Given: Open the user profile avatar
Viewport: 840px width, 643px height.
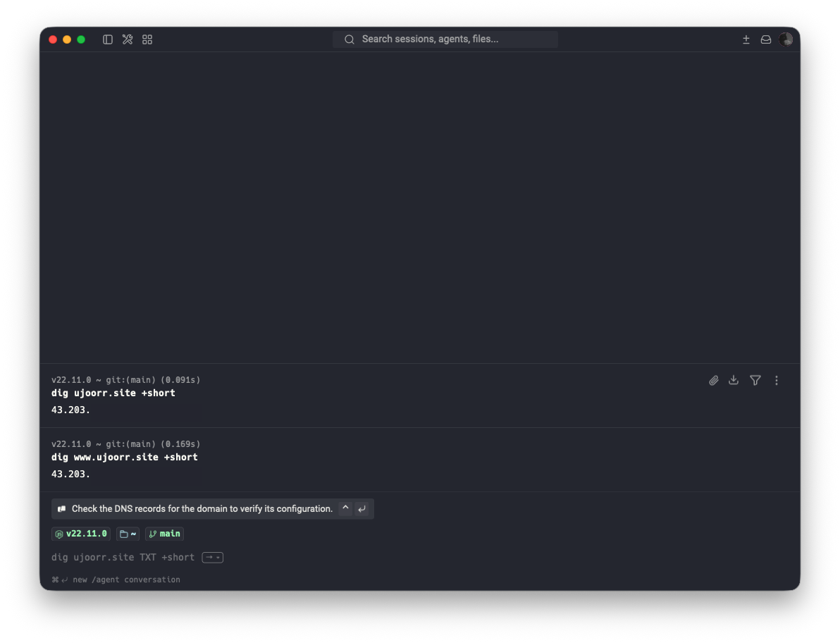Looking at the screenshot, I should tap(786, 39).
